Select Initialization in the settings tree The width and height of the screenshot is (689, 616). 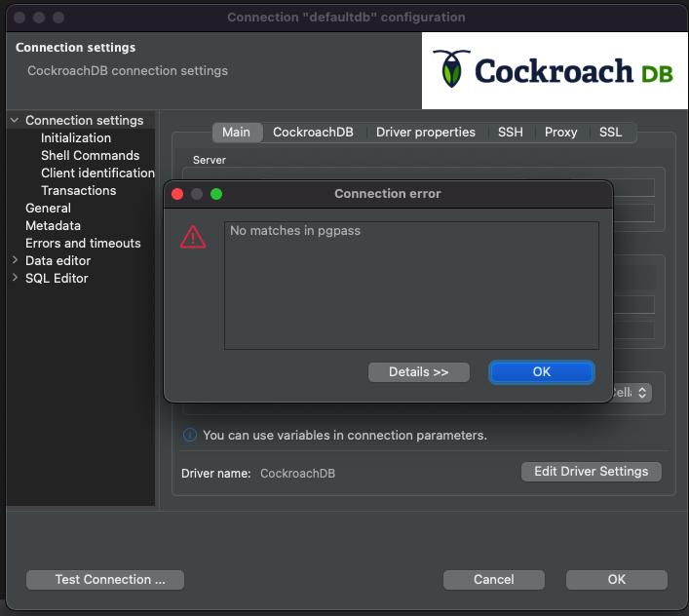coord(76,138)
